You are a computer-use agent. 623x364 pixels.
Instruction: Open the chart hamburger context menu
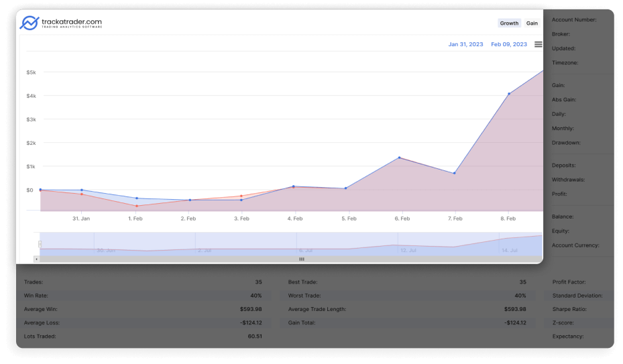click(x=539, y=44)
